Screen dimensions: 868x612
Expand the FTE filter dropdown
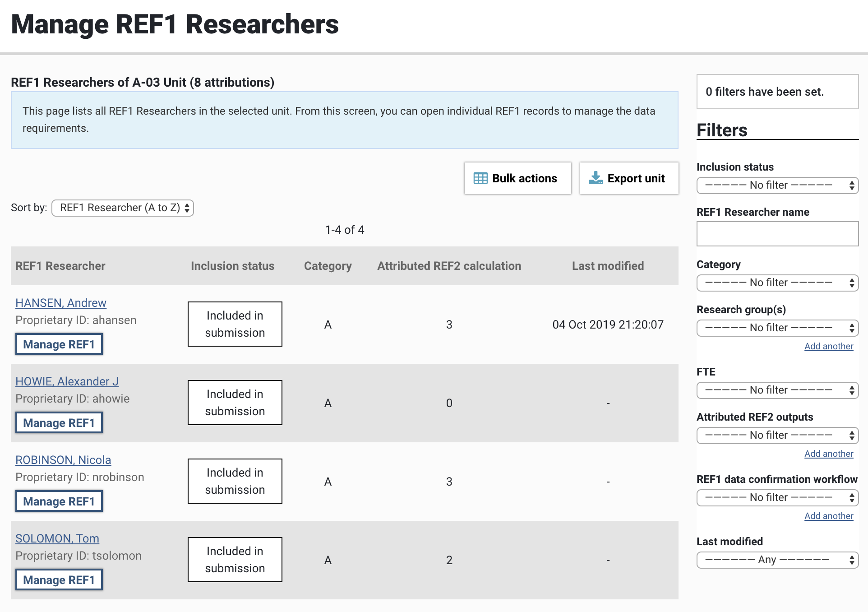click(x=777, y=390)
